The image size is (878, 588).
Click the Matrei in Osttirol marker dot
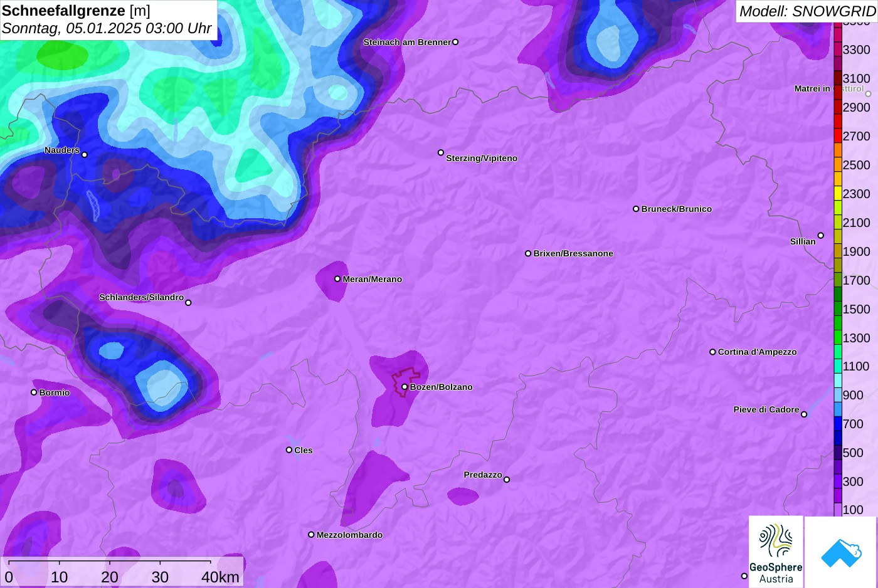click(x=868, y=94)
